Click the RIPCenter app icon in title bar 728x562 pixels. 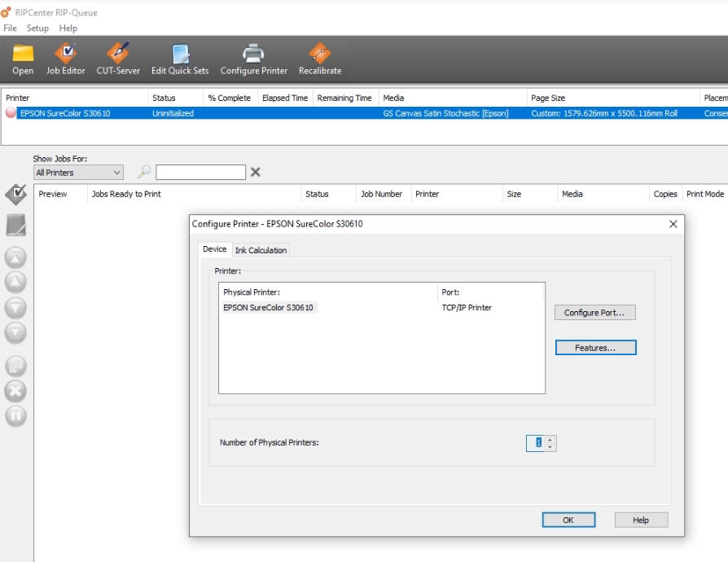pos(6,12)
